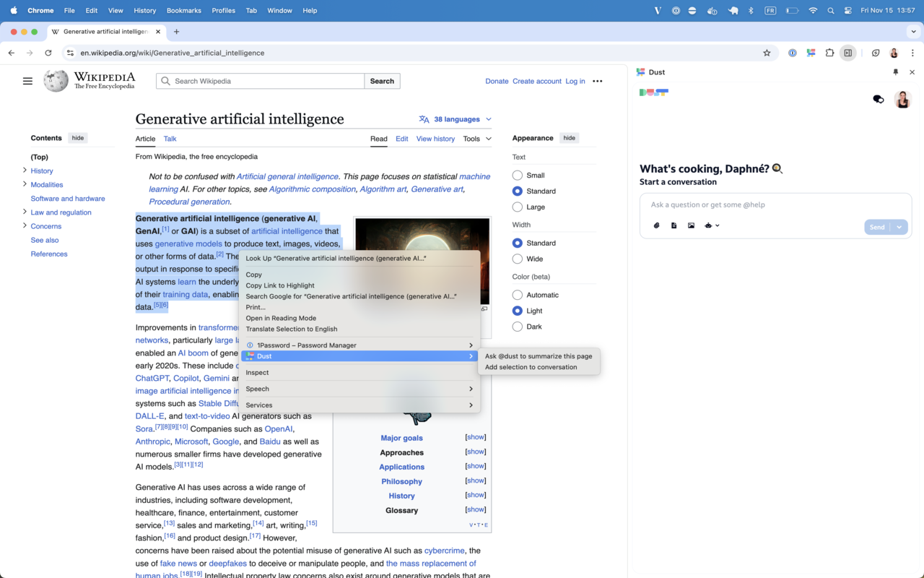
Task: Pin the Dust side panel
Action: pyautogui.click(x=896, y=72)
